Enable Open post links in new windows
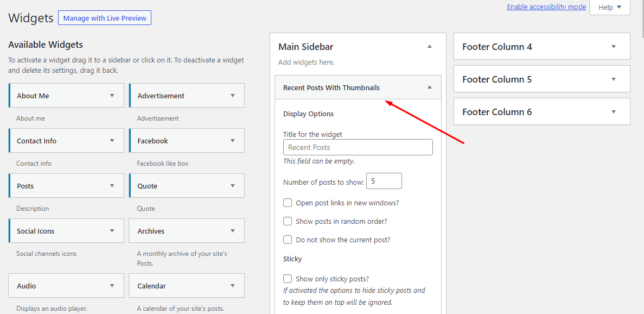Viewport: 644px width, 314px height. 288,203
